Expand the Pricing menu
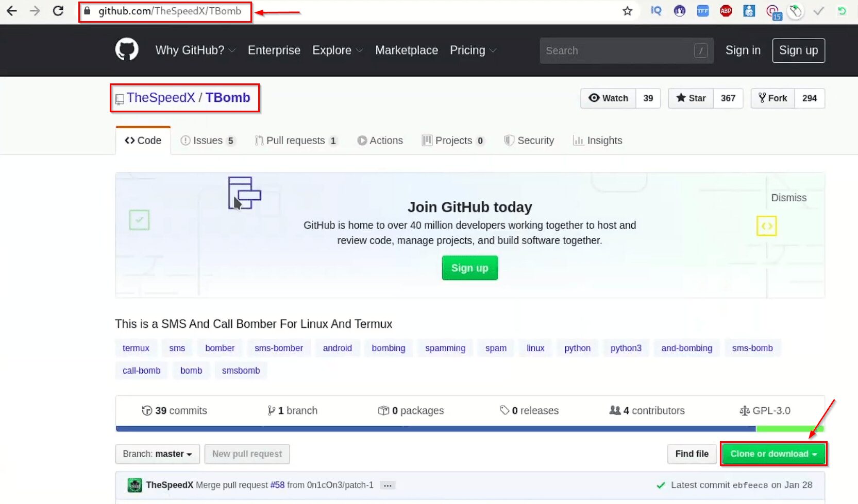The image size is (858, 504). click(473, 50)
